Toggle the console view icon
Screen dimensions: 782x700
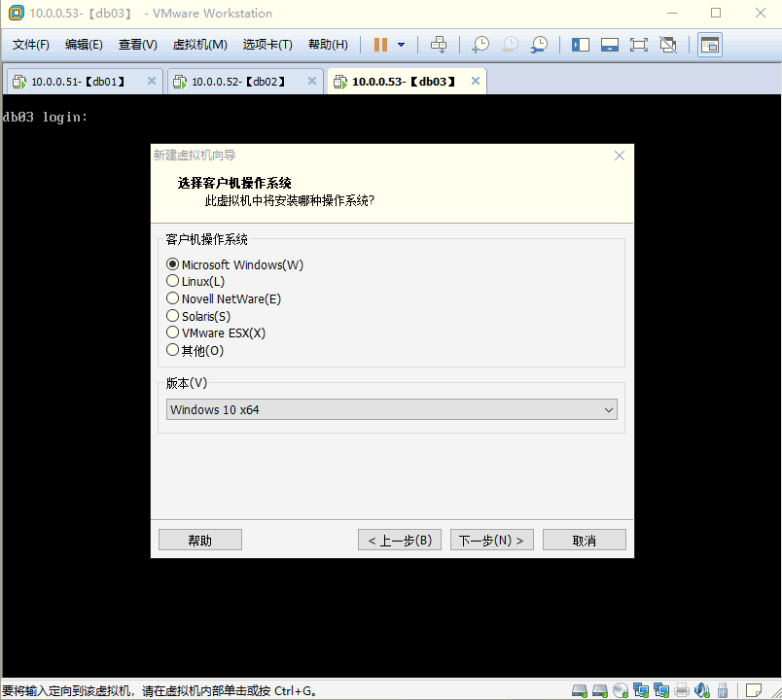710,45
